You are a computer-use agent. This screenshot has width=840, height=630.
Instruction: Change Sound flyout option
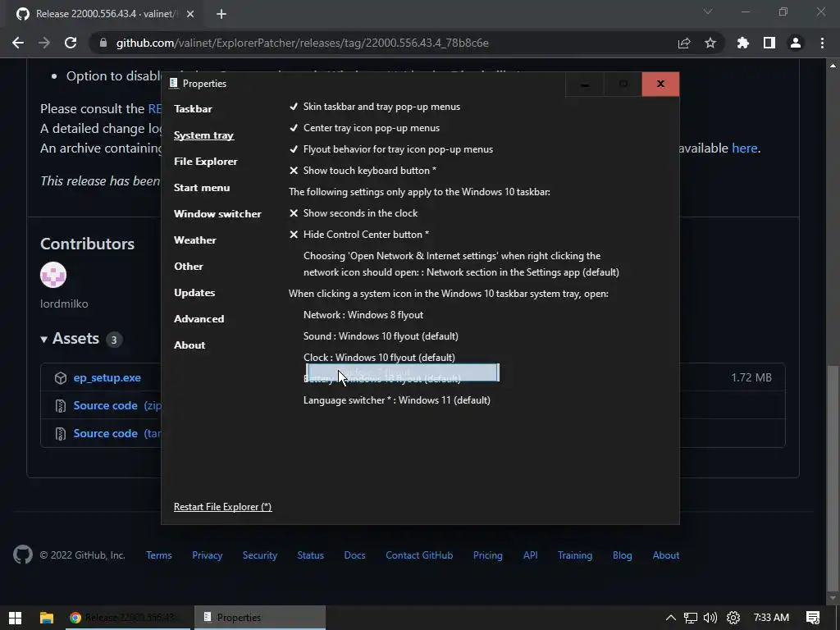point(381,336)
